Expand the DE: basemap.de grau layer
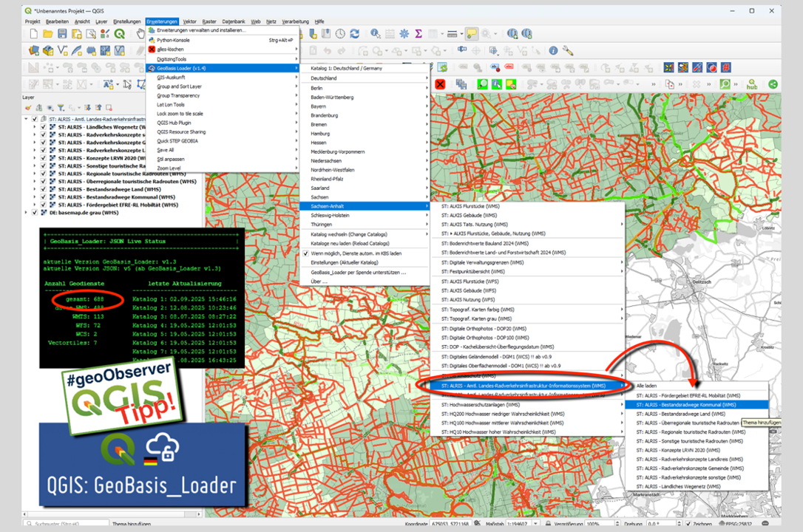Viewport: 803px width, 532px height. pyautogui.click(x=27, y=213)
